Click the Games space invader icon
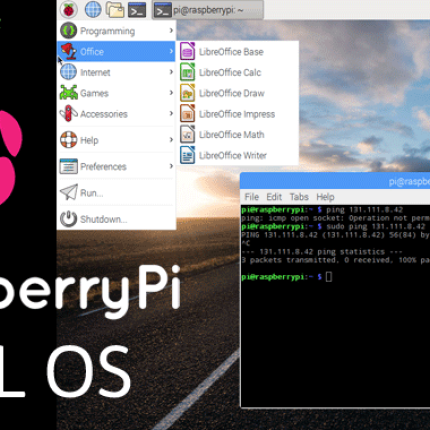Screen dimensions: 430x430 coord(68,93)
